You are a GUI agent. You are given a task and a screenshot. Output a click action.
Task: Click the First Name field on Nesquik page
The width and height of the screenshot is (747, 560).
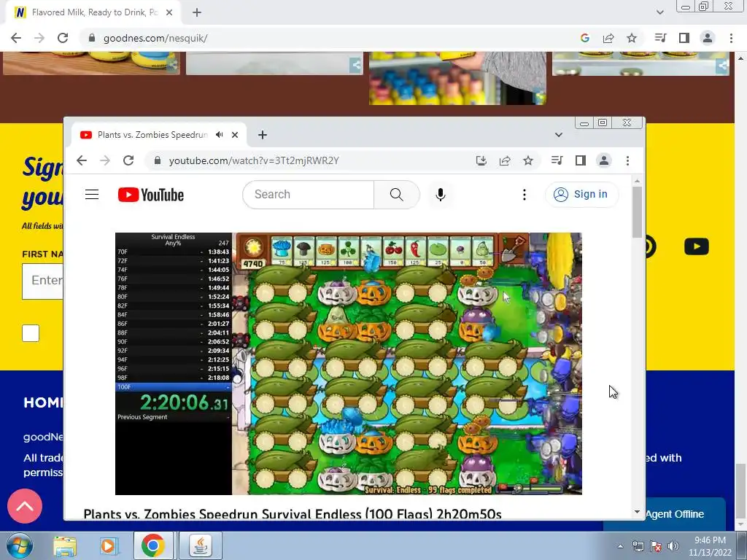point(43,281)
